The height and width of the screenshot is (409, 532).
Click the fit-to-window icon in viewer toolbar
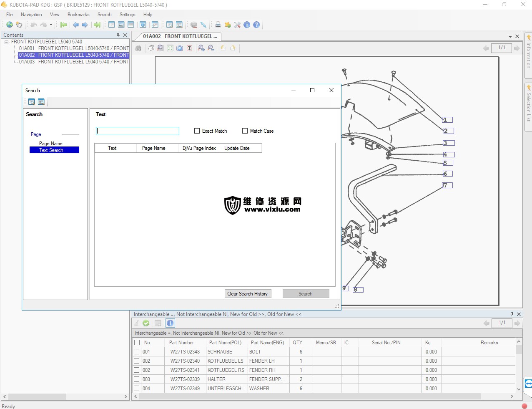[x=170, y=48]
